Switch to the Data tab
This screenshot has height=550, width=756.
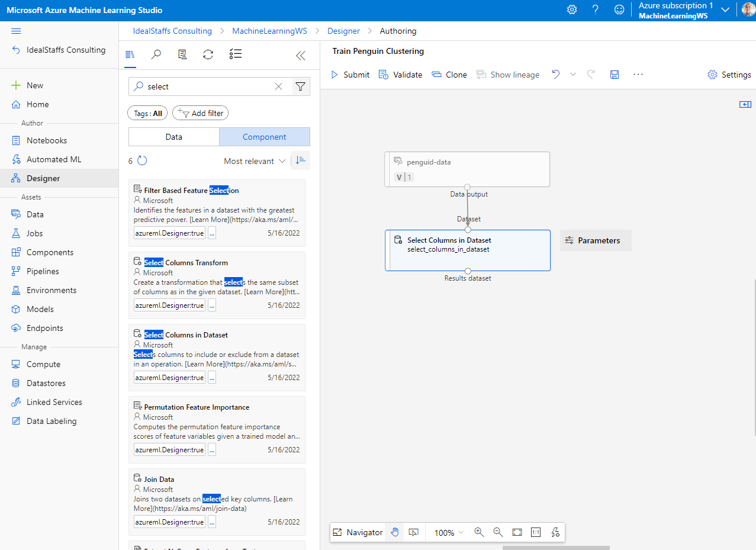pos(173,137)
